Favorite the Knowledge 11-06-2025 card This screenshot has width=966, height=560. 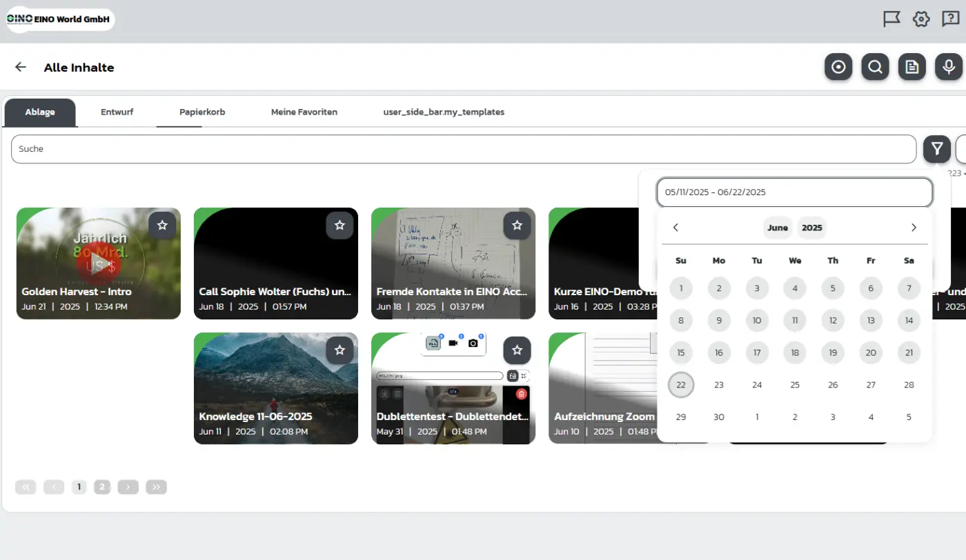coord(339,350)
